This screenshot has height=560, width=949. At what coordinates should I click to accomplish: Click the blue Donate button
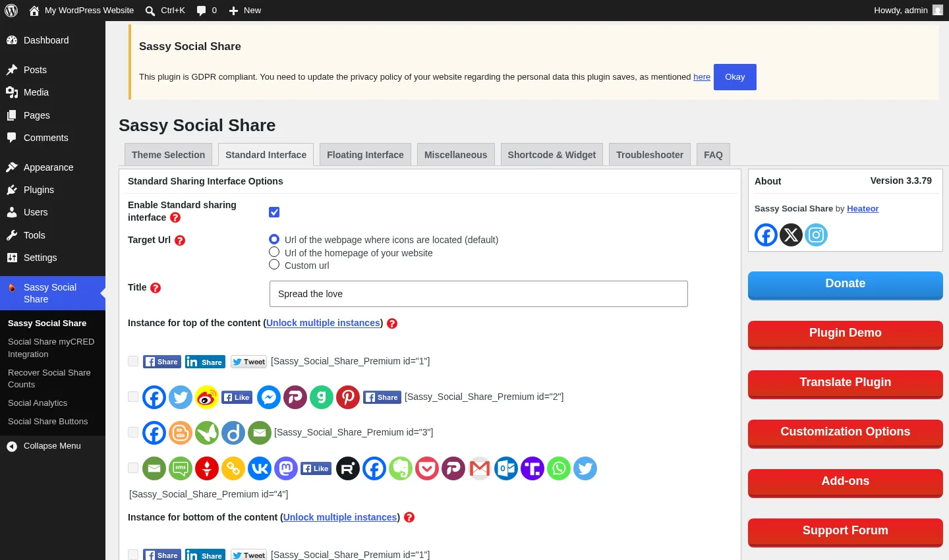(x=846, y=285)
